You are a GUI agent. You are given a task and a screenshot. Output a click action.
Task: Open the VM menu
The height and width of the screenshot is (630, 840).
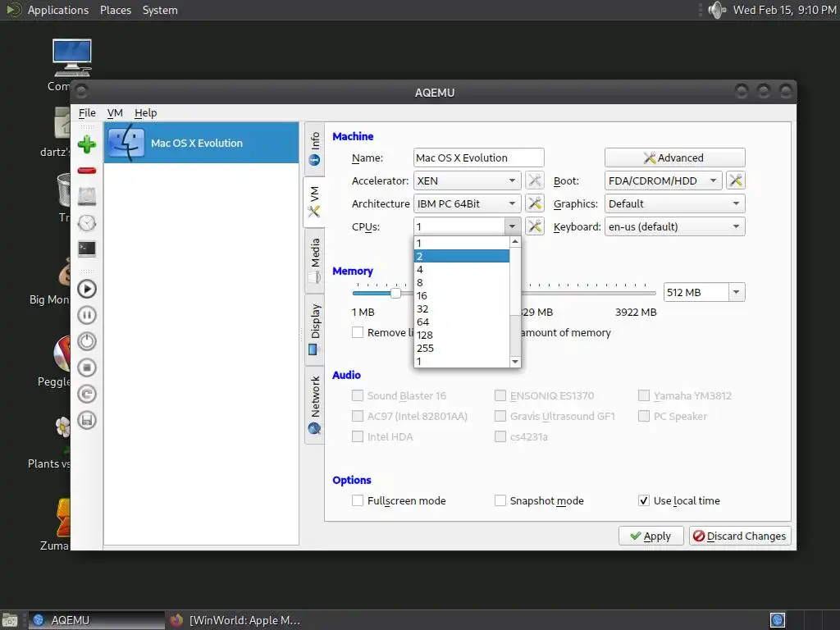(115, 112)
